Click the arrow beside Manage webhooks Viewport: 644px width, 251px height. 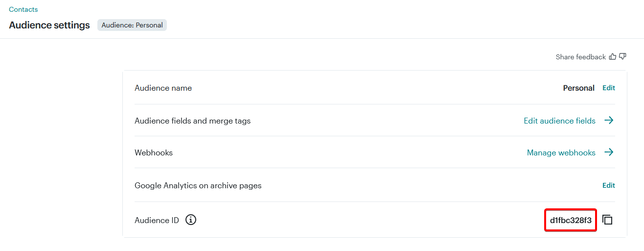point(609,152)
